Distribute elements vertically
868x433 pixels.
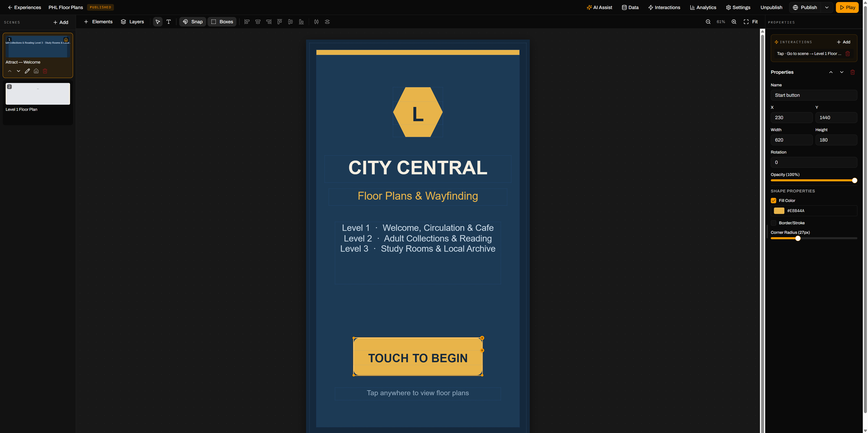[327, 22]
